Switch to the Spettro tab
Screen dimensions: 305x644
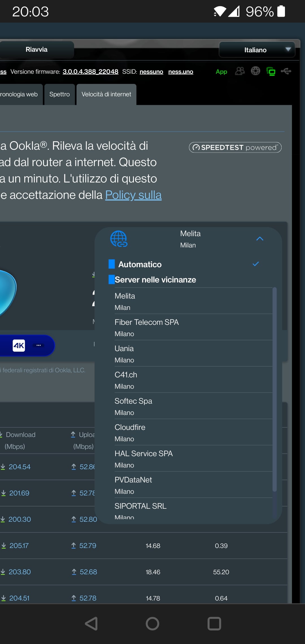pos(60,94)
